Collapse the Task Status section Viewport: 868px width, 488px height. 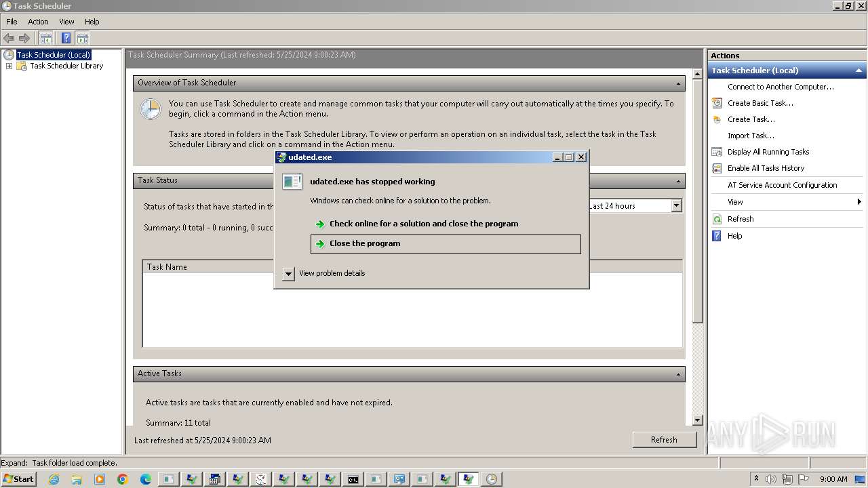678,181
